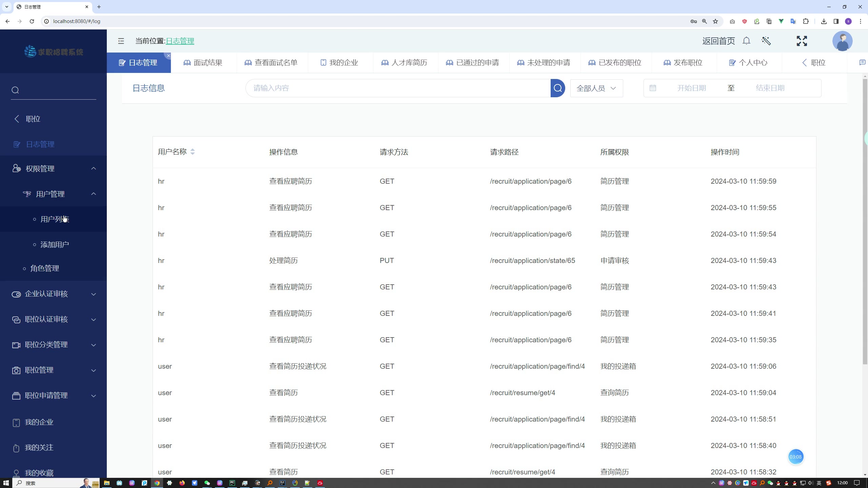Open a new browser tab
This screenshot has height=488, width=868.
pyautogui.click(x=99, y=7)
